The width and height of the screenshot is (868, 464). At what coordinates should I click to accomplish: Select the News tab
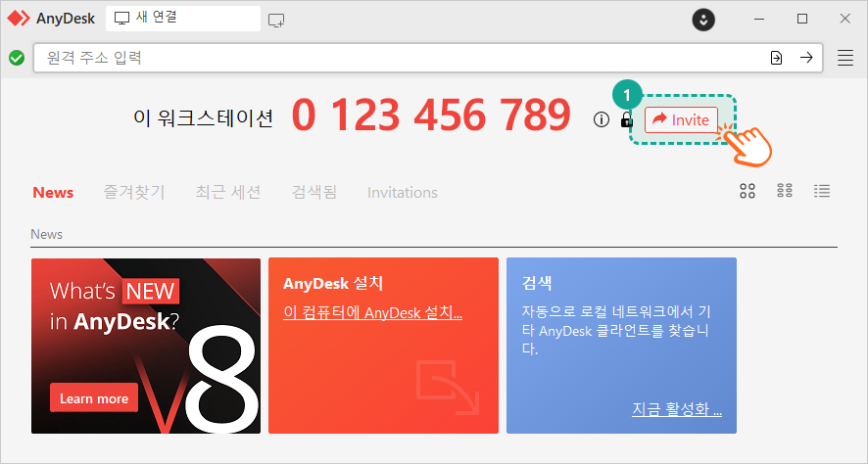(x=53, y=192)
